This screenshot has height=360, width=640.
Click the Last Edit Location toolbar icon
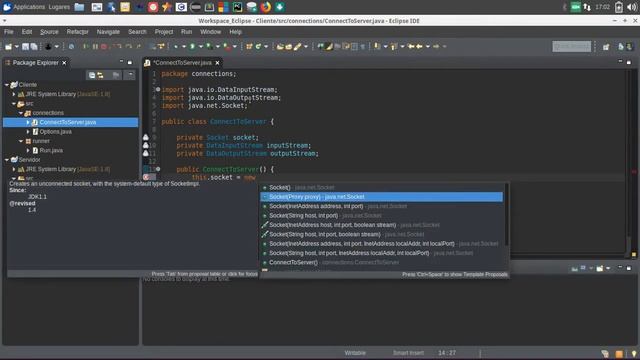coord(411,47)
